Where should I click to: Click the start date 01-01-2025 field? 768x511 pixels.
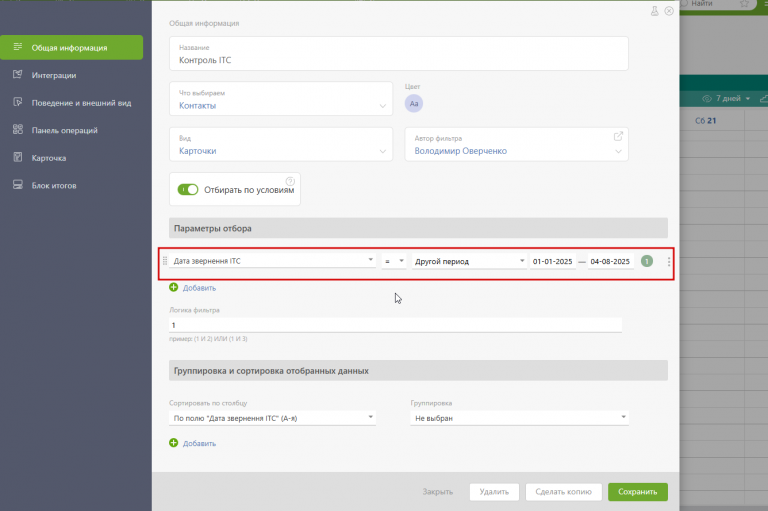tap(552, 261)
